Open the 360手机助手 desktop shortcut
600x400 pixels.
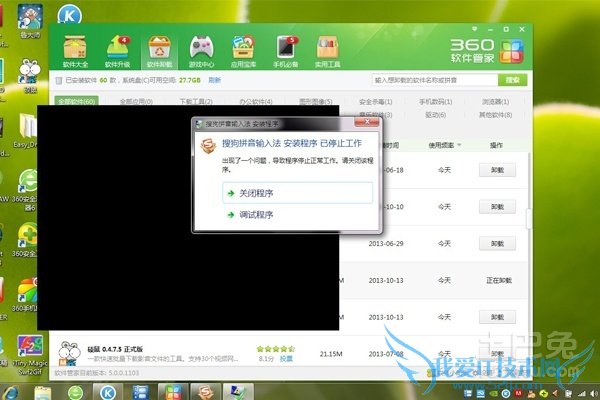(25, 295)
